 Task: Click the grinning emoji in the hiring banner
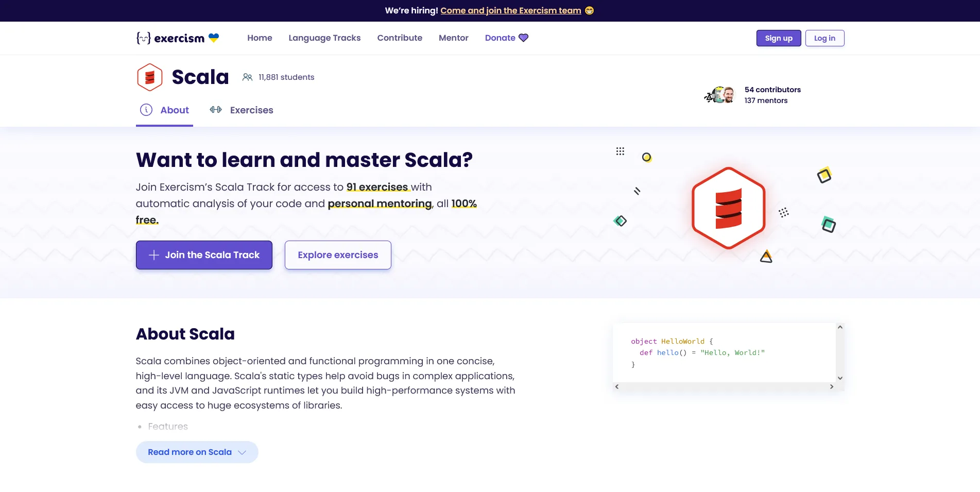(590, 10)
